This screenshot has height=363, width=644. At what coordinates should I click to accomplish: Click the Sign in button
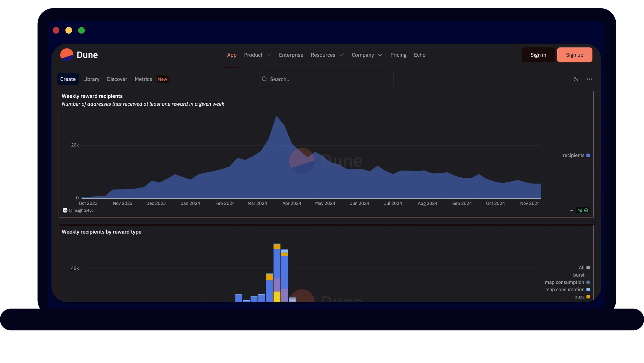[538, 55]
